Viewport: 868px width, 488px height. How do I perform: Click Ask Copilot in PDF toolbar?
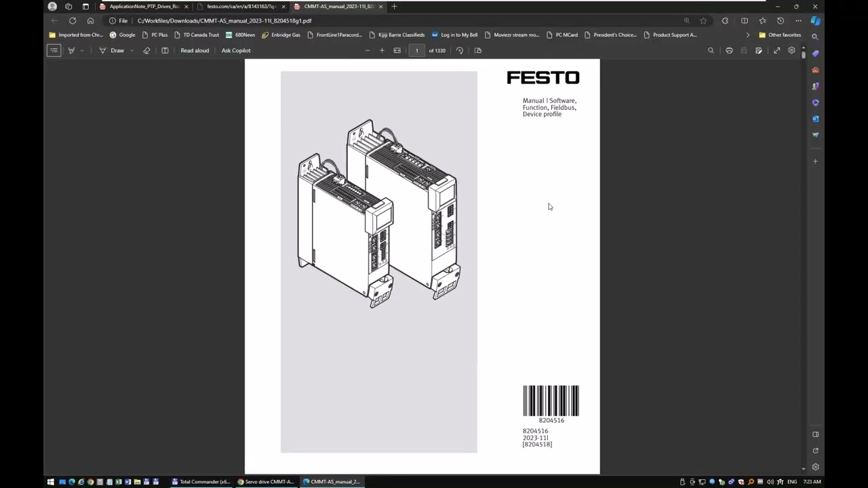click(x=236, y=50)
